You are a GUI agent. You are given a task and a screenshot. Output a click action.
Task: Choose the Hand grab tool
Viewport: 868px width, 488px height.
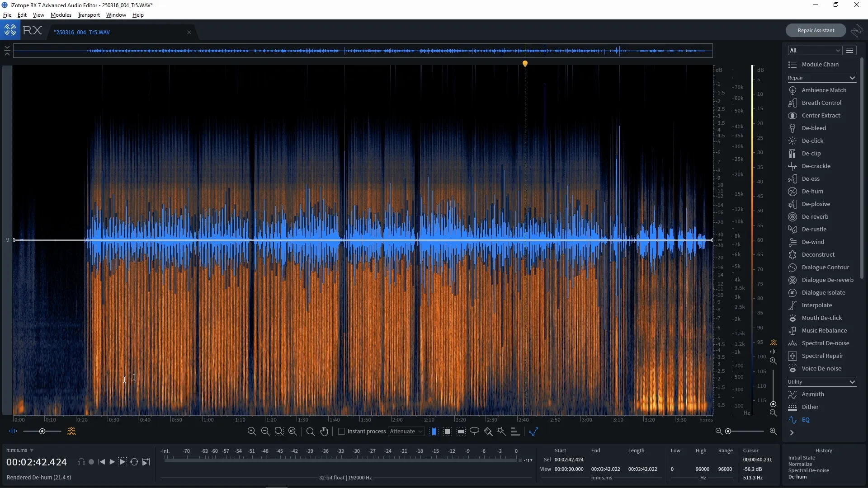click(325, 432)
